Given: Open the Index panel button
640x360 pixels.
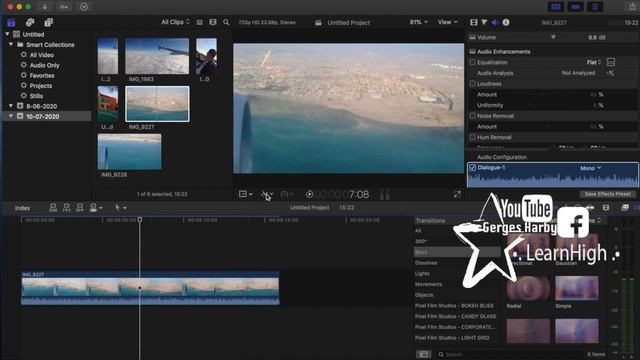Looking at the screenshot, I should [22, 208].
